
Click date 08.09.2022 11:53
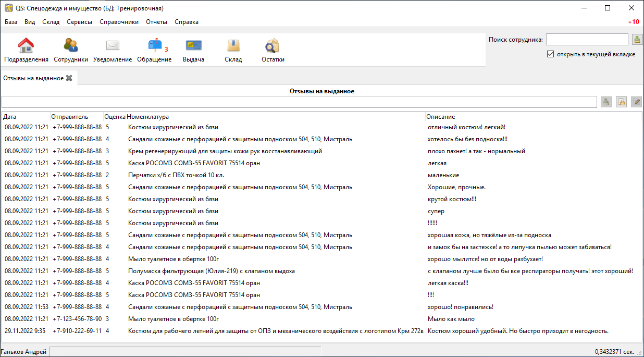coord(27,307)
